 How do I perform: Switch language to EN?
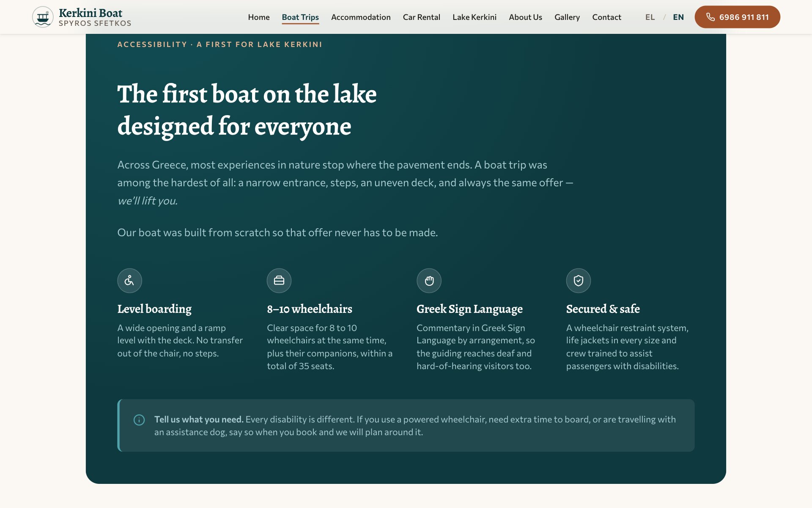point(678,17)
